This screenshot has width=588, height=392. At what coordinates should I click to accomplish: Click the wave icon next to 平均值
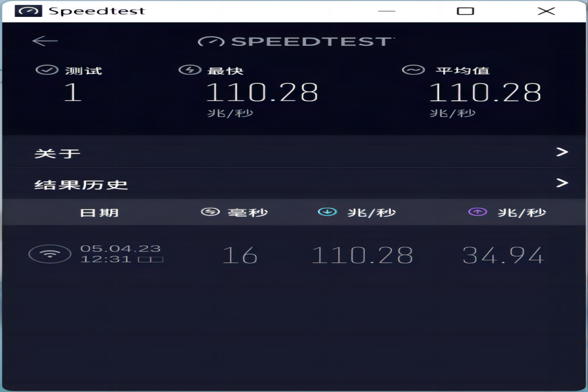pyautogui.click(x=414, y=70)
